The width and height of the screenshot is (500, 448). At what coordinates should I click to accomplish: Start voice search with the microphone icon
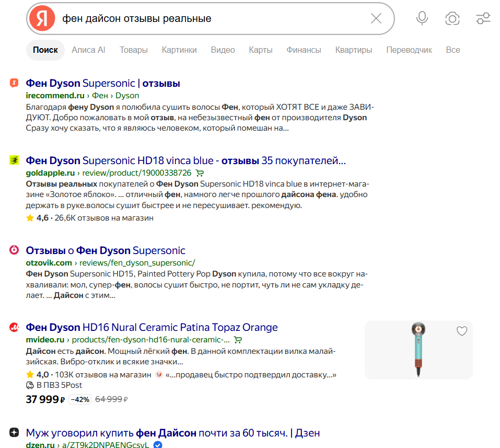click(x=422, y=18)
